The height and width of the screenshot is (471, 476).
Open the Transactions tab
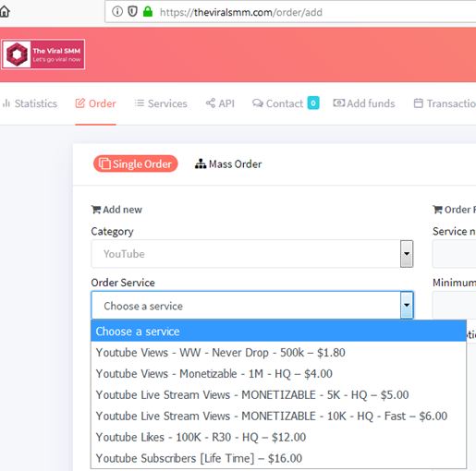pyautogui.click(x=445, y=103)
